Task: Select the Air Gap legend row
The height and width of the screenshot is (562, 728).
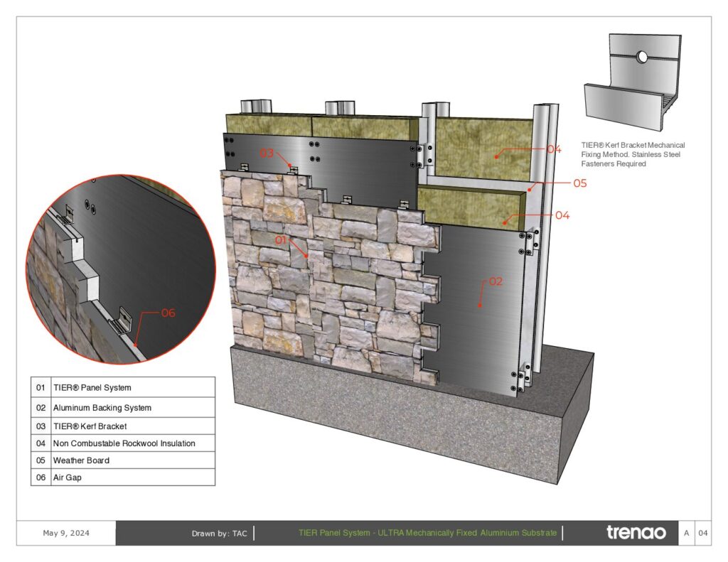Action: tap(123, 477)
